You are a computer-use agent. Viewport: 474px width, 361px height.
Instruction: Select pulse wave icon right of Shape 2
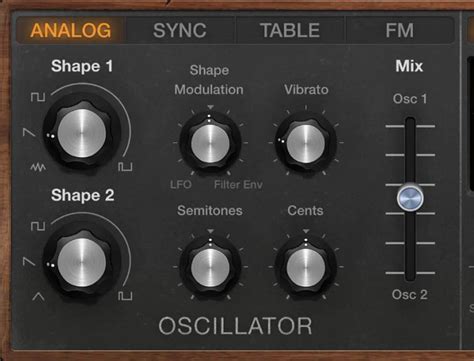pyautogui.click(x=125, y=296)
